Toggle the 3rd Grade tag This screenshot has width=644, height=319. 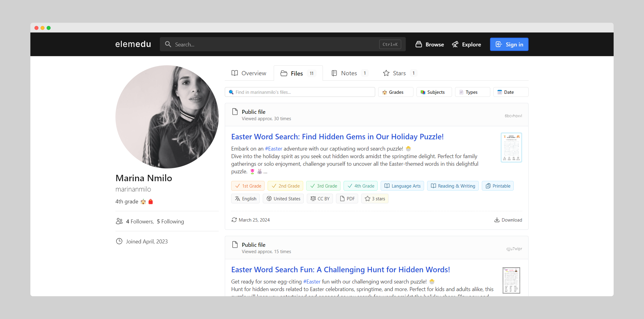point(323,186)
